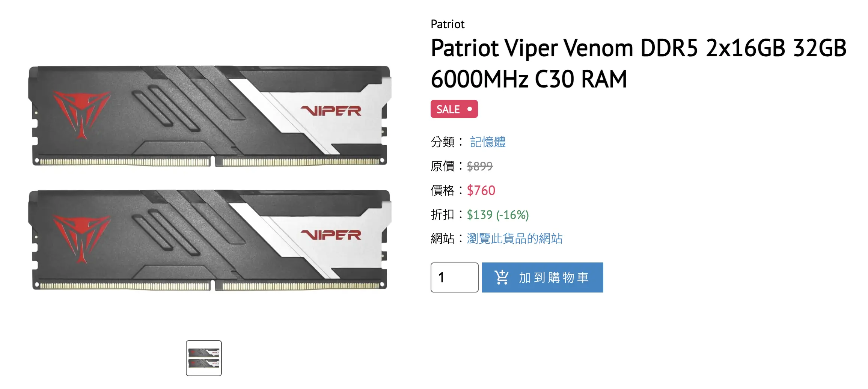This screenshot has width=868, height=389.
Task: Select the RAM thumbnail below main image
Action: [x=204, y=358]
